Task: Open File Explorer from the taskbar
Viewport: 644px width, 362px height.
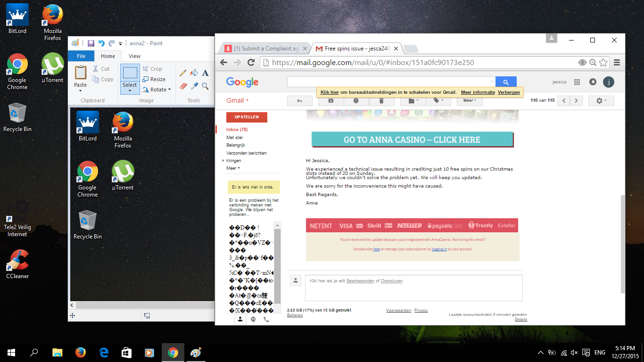Action: (x=57, y=352)
